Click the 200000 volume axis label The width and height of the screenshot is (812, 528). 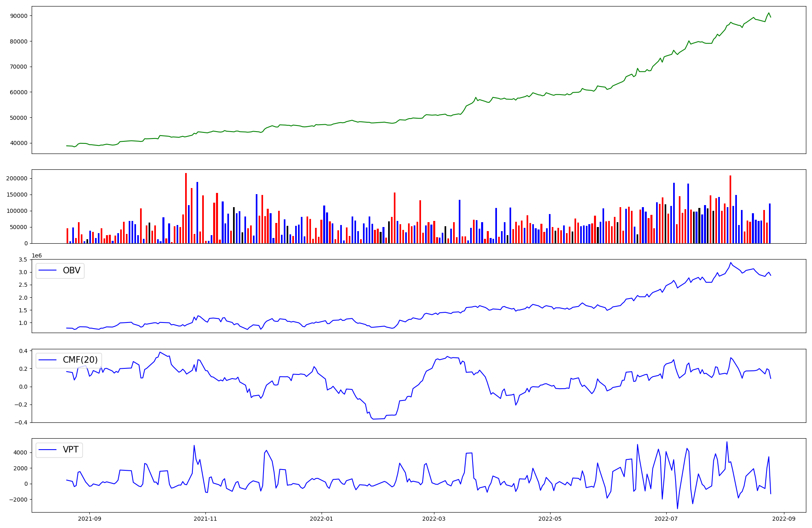coord(17,178)
